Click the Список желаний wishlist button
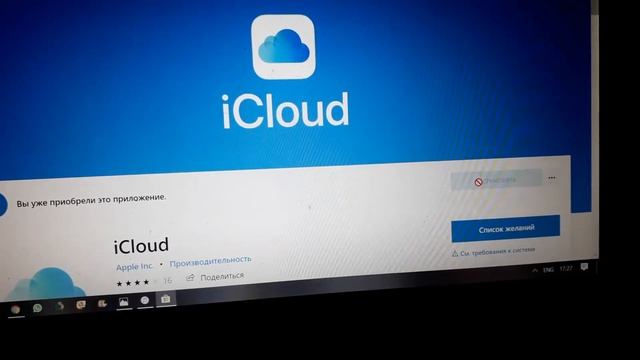 coord(505,229)
